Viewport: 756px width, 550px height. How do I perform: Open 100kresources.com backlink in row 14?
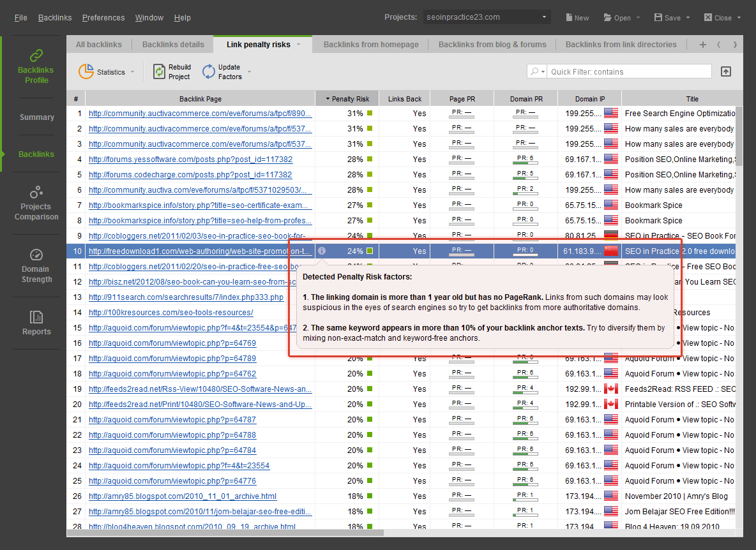(170, 313)
